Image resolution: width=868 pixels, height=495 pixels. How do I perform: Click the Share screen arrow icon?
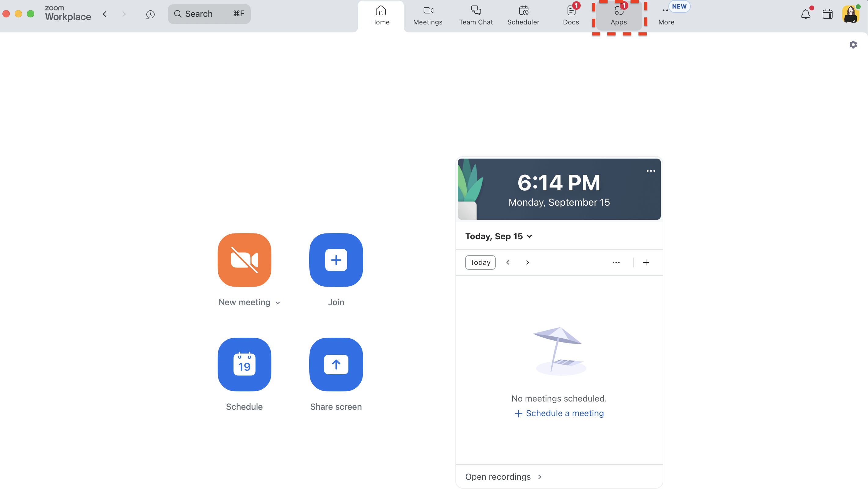point(336,364)
